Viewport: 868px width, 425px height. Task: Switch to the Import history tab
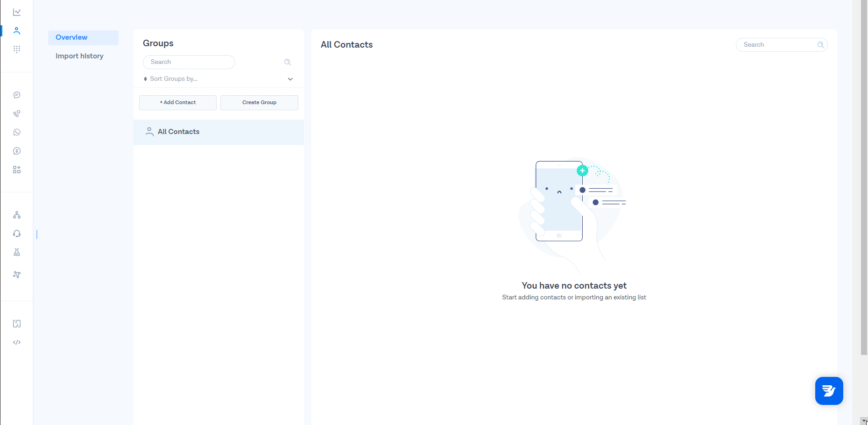tap(79, 56)
